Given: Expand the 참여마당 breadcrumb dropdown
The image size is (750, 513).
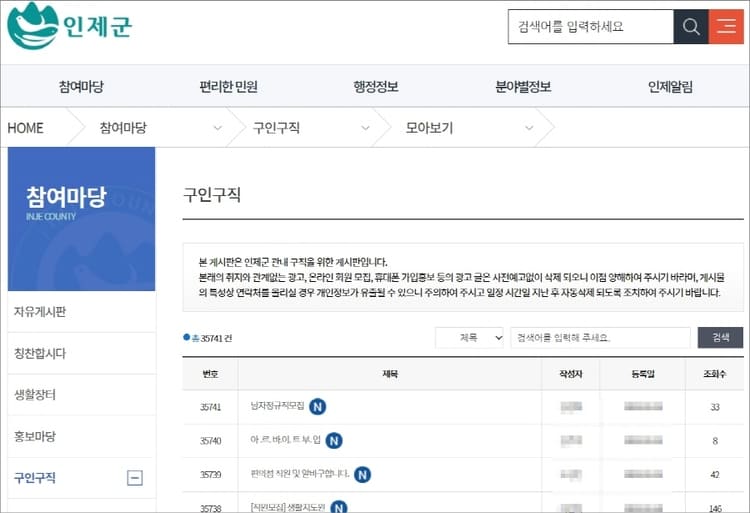Looking at the screenshot, I should click(x=218, y=128).
